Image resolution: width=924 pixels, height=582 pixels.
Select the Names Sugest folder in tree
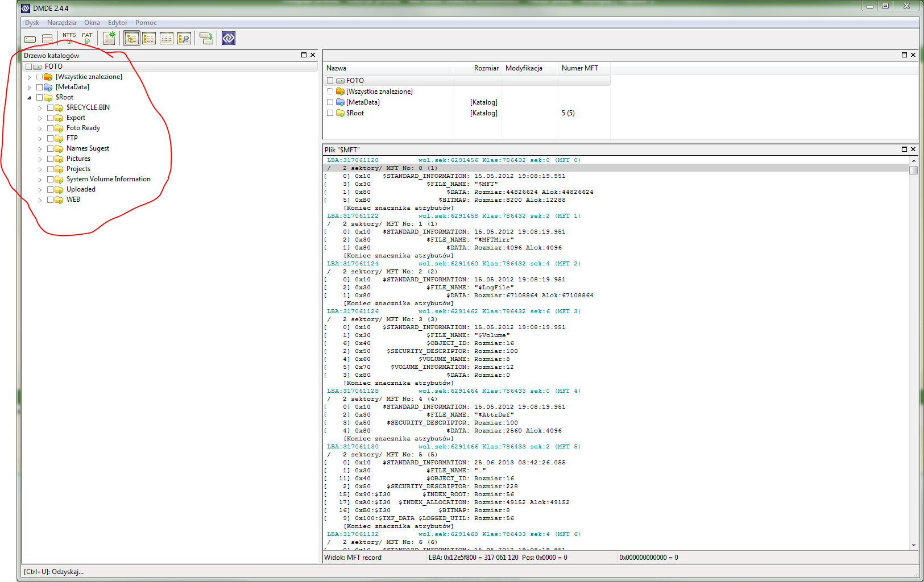[88, 148]
